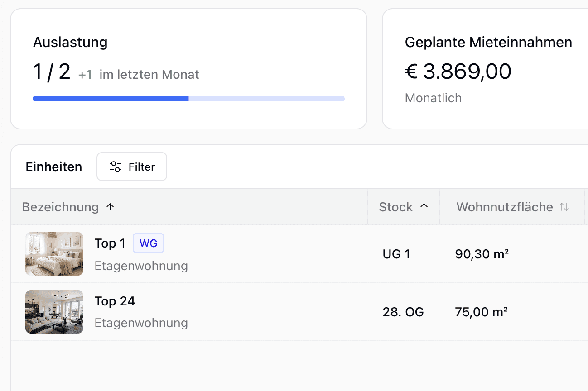The image size is (588, 391).
Task: Open the Top 24 living room thumbnail
Action: coord(54,312)
